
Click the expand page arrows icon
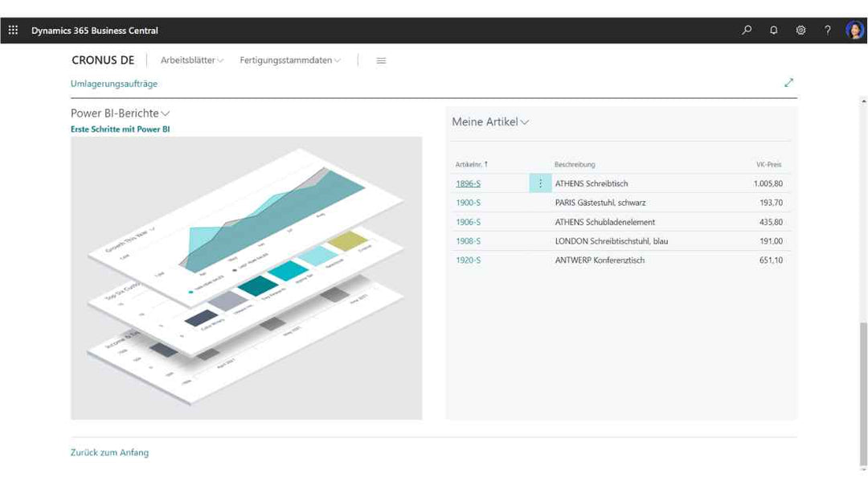[788, 83]
